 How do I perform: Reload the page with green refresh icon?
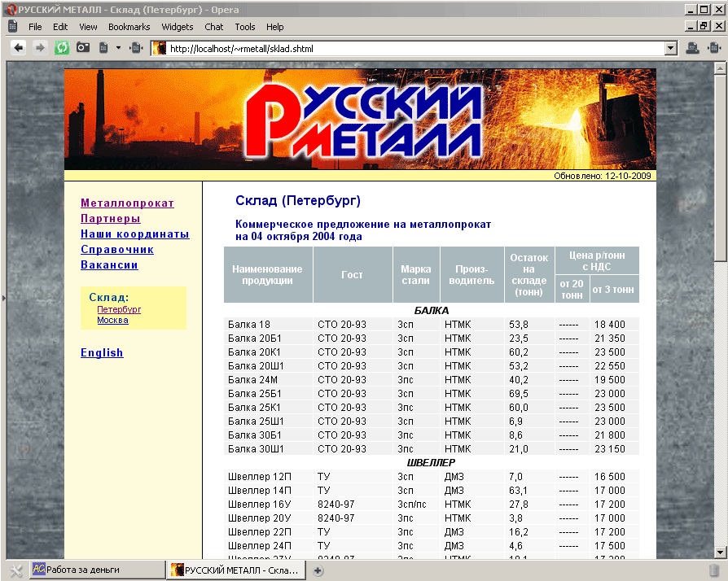pos(61,48)
